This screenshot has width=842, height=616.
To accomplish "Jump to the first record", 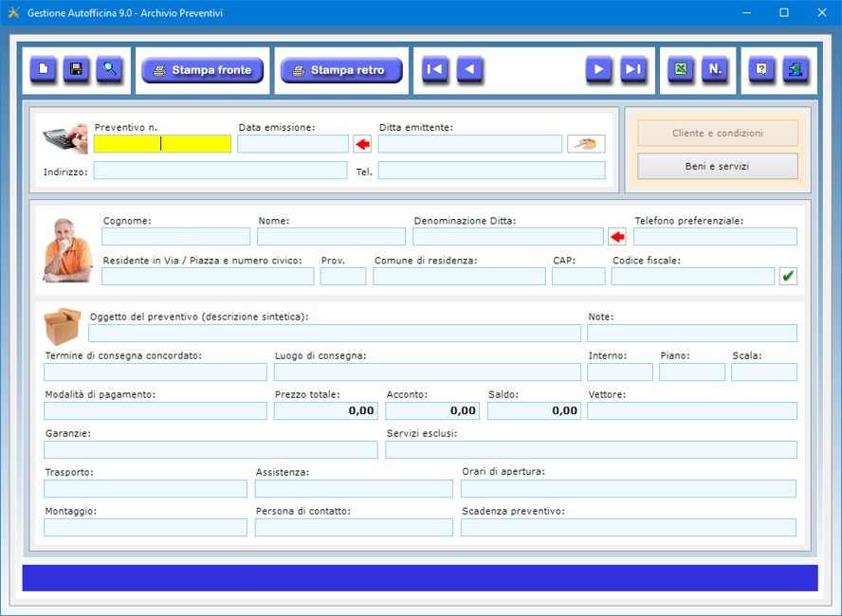I will click(x=435, y=69).
